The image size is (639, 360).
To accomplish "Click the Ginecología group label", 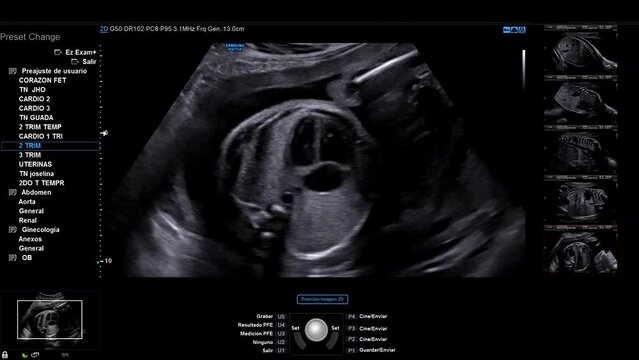I will [x=40, y=230].
